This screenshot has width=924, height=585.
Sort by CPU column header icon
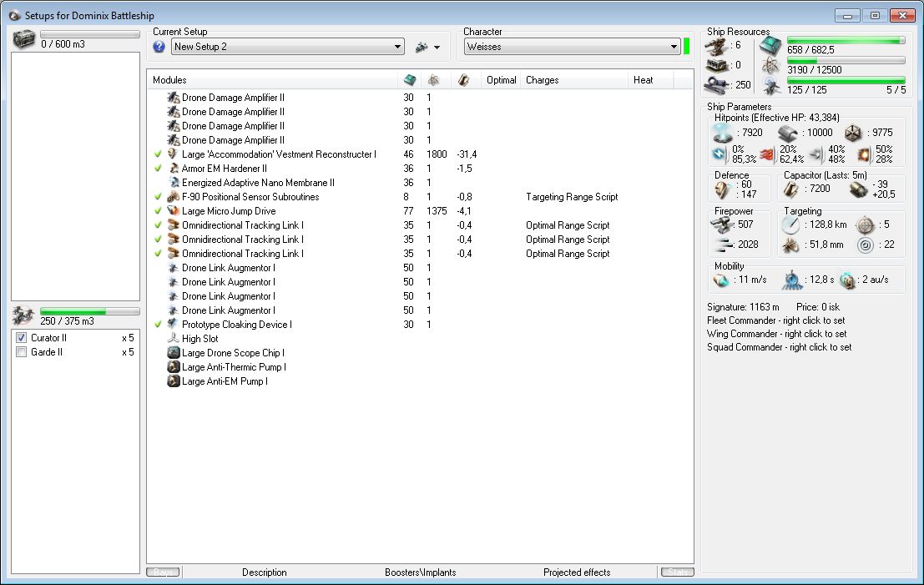[x=409, y=80]
